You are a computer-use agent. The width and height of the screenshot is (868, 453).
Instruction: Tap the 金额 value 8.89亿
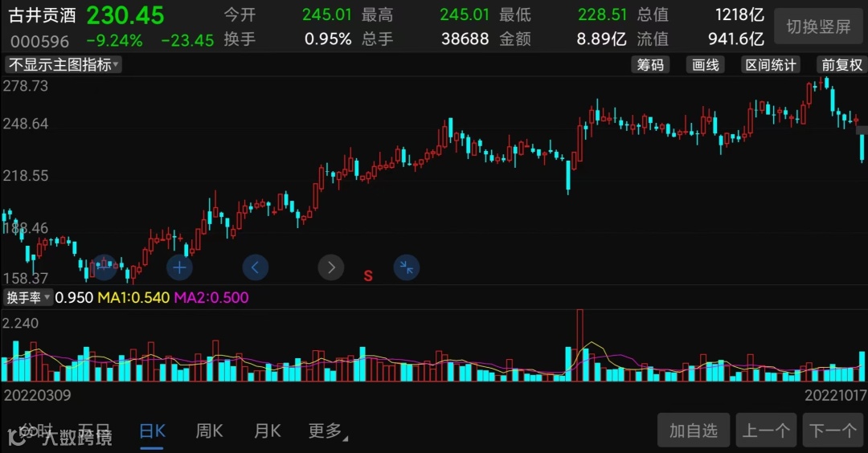pos(601,39)
